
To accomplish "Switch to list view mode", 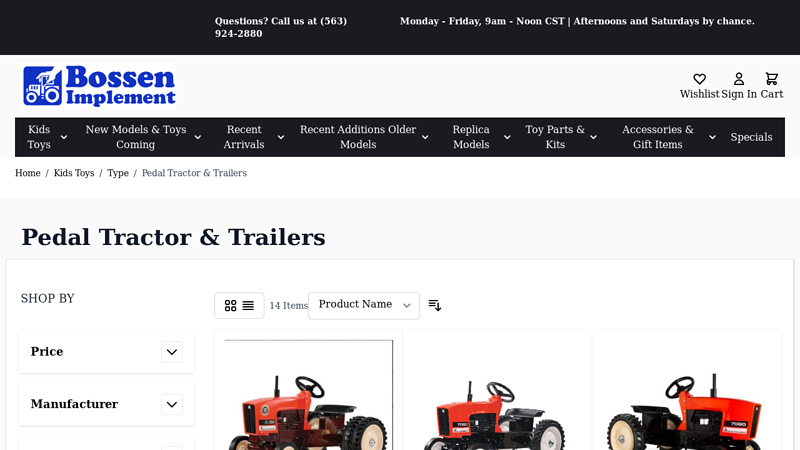I will pos(248,306).
